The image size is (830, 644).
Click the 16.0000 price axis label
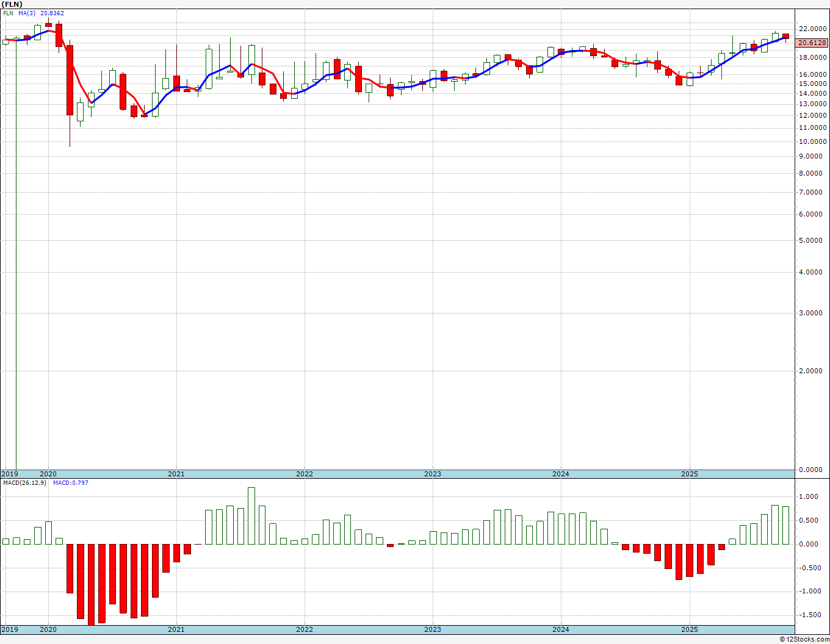(814, 74)
